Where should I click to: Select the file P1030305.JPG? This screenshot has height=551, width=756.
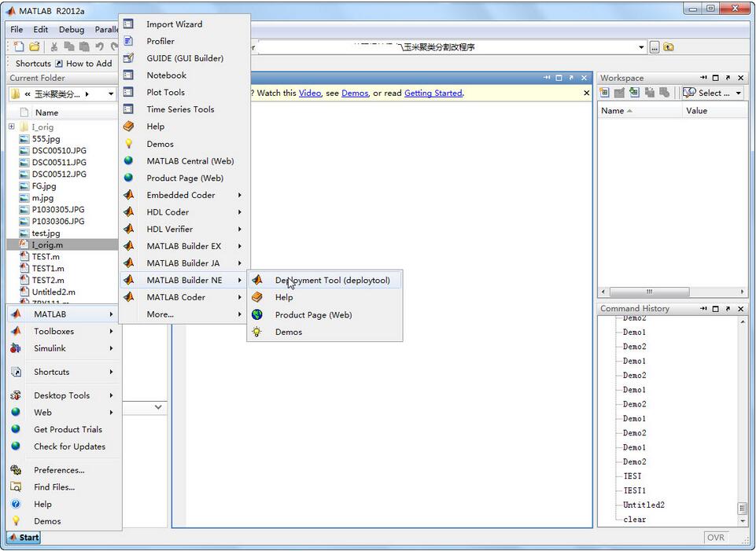(58, 210)
